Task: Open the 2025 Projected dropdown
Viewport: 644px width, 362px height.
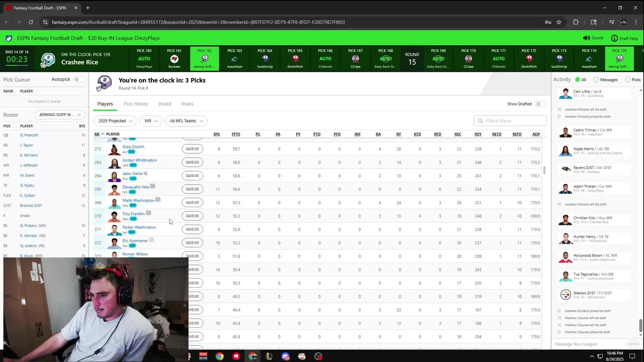Action: click(115, 121)
